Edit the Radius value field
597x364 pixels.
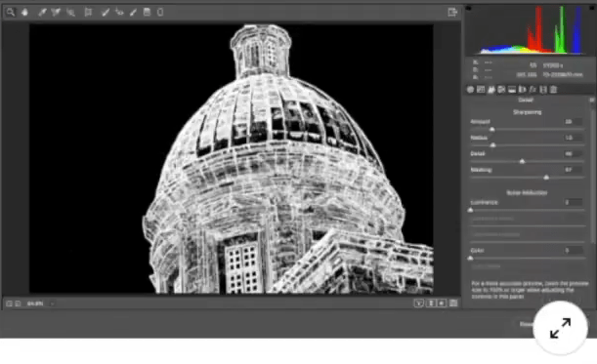tap(573, 138)
